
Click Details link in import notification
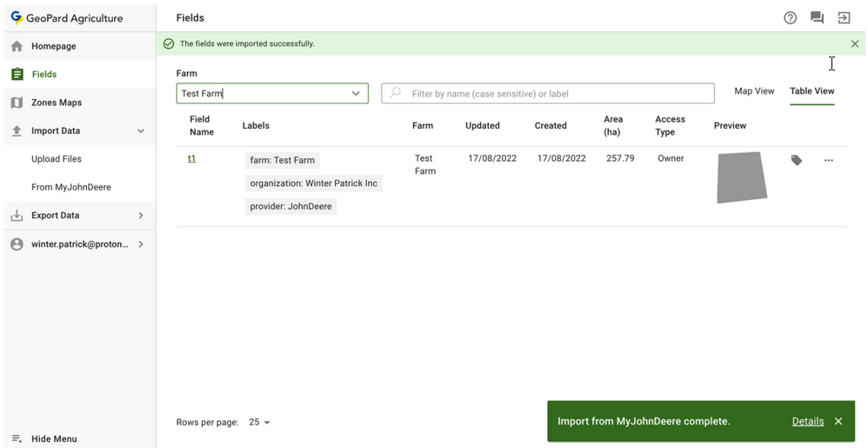(x=807, y=421)
